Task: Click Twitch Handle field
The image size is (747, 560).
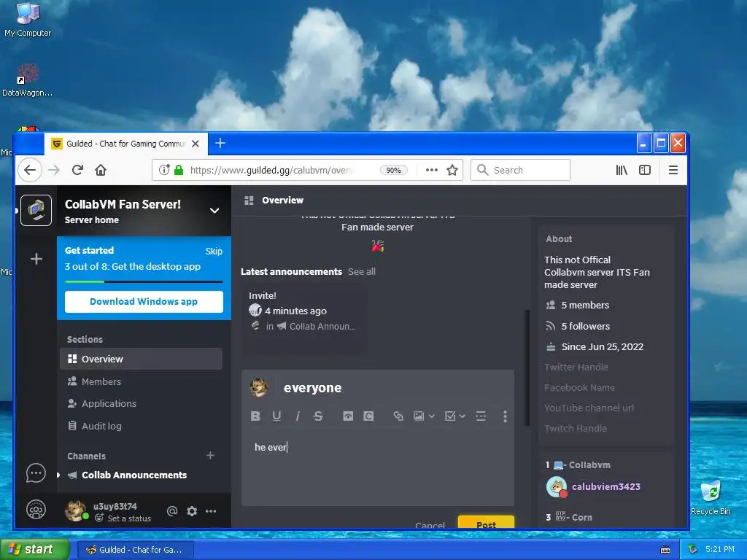Action: pyautogui.click(x=576, y=429)
